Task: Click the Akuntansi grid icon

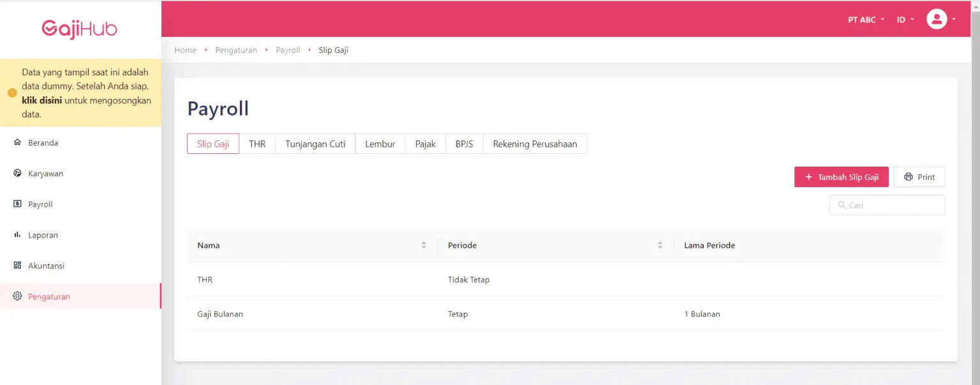Action: click(17, 266)
